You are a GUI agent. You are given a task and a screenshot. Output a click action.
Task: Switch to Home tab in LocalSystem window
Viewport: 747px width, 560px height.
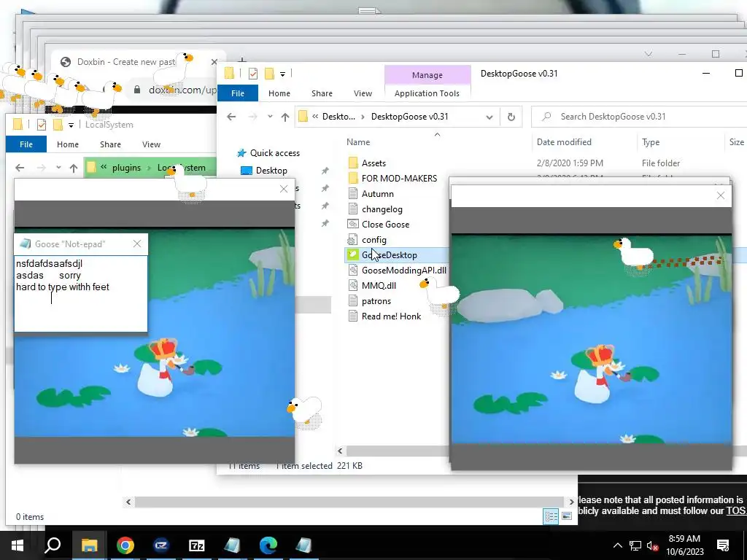(68, 144)
